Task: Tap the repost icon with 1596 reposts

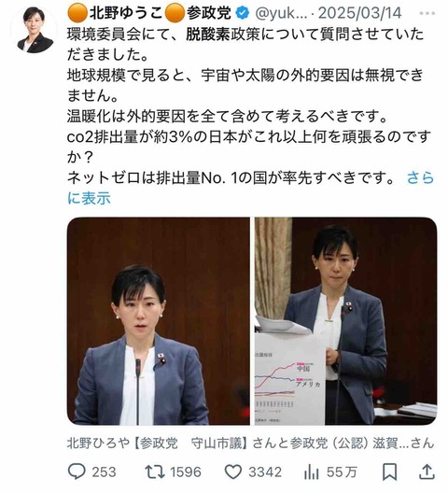Action: click(155, 472)
